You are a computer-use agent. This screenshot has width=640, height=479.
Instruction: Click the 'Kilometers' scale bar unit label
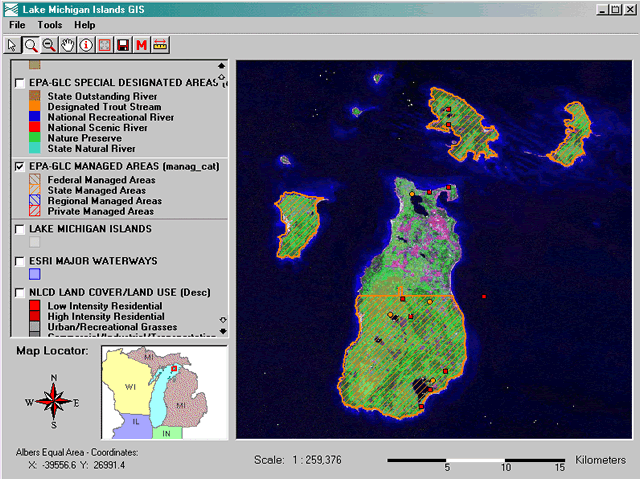[600, 460]
